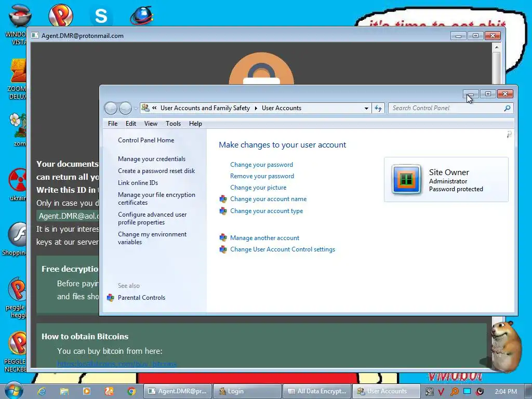
Task: Switch to Agent.DMR taskbar window button
Action: coord(178,391)
